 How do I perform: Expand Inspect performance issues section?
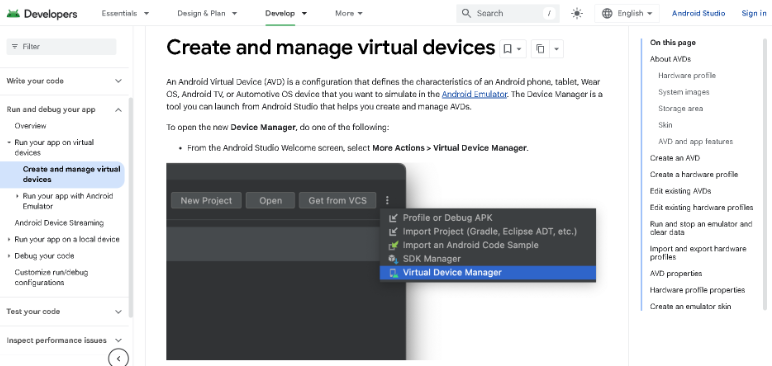pyautogui.click(x=64, y=340)
